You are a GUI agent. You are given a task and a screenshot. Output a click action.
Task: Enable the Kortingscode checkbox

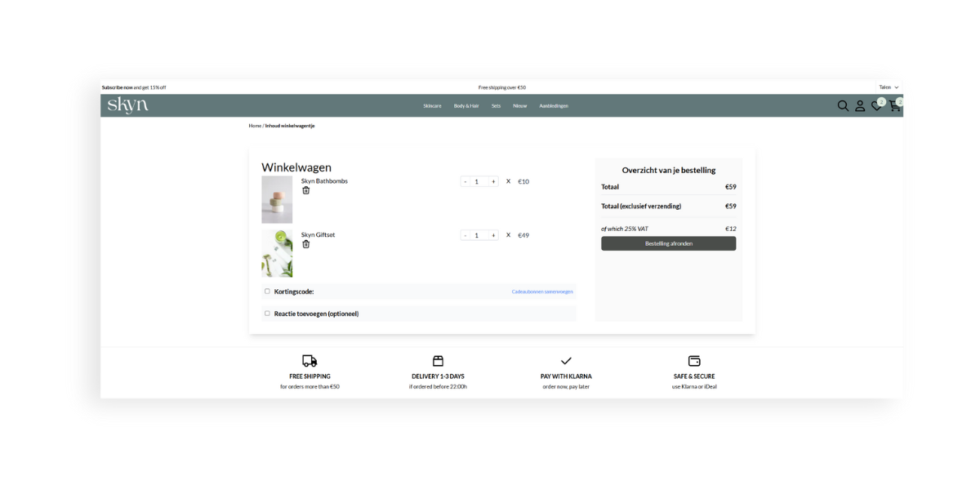tap(267, 291)
